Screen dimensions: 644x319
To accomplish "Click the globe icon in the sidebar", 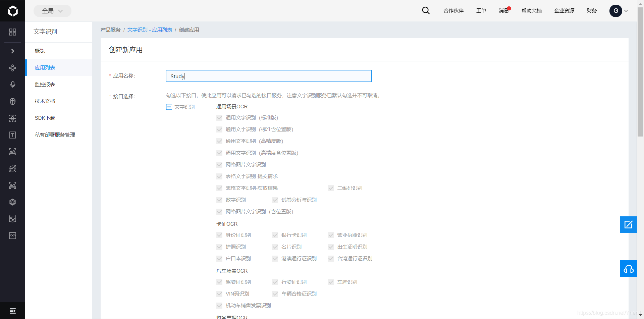I will coord(12,101).
